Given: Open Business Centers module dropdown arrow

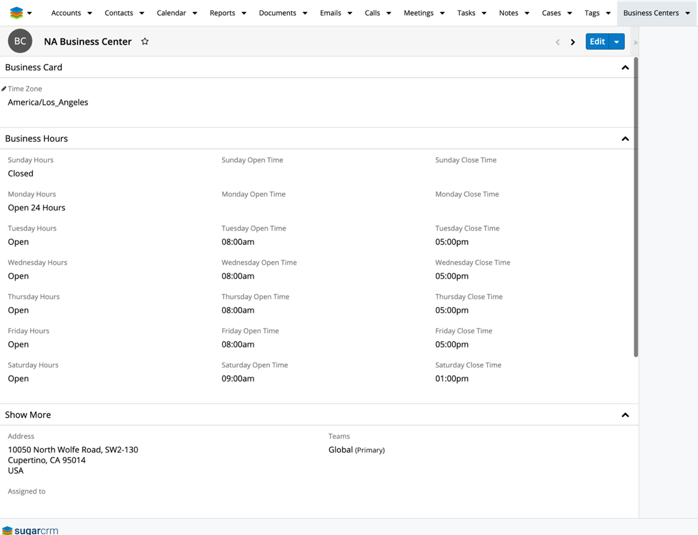Looking at the screenshot, I should [688, 14].
